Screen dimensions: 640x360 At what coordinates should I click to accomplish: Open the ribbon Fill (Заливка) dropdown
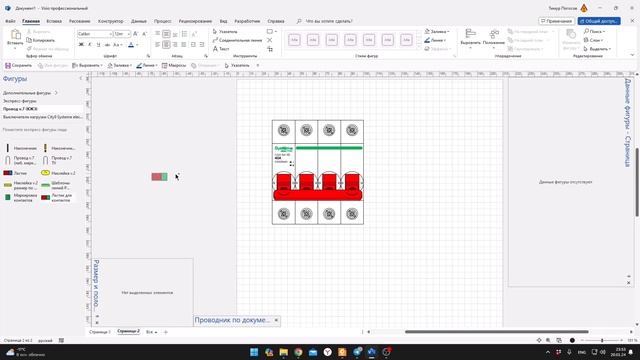[437, 31]
